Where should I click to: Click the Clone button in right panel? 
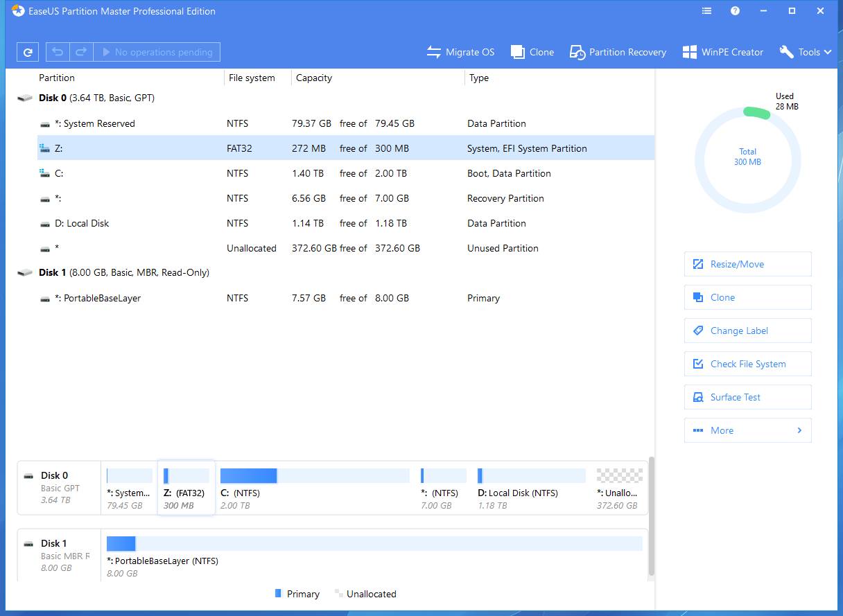pyautogui.click(x=747, y=297)
